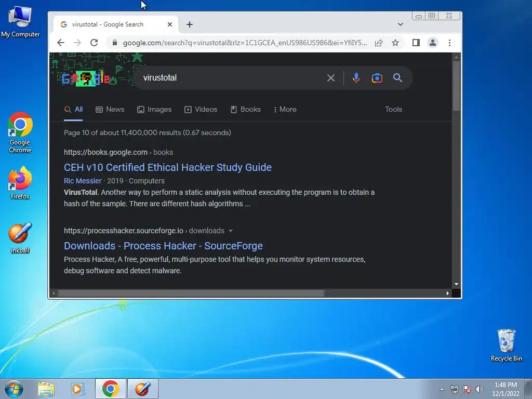Reload the Google search page
The height and width of the screenshot is (399, 532).
(x=94, y=43)
